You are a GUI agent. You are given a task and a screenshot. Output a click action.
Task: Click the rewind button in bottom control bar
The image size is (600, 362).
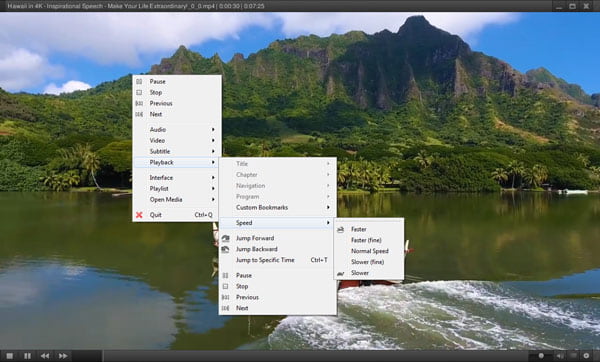pos(45,356)
